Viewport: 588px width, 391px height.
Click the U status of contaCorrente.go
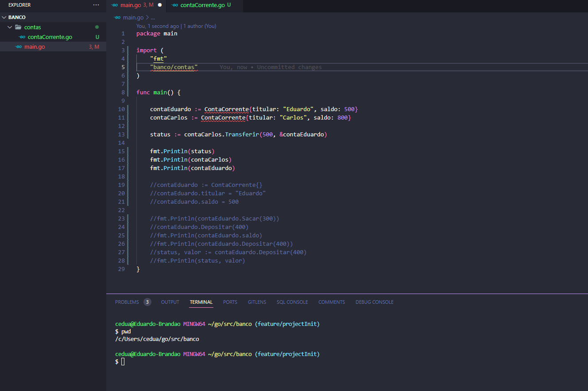(x=97, y=37)
